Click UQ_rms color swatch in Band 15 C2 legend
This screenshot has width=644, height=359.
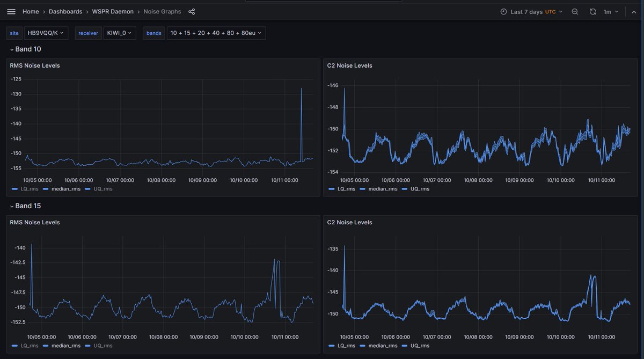(405, 346)
